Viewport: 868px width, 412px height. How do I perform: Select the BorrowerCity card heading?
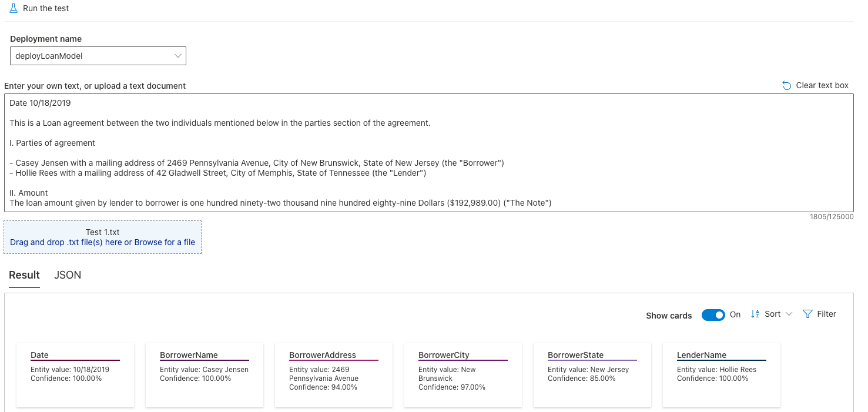click(444, 355)
